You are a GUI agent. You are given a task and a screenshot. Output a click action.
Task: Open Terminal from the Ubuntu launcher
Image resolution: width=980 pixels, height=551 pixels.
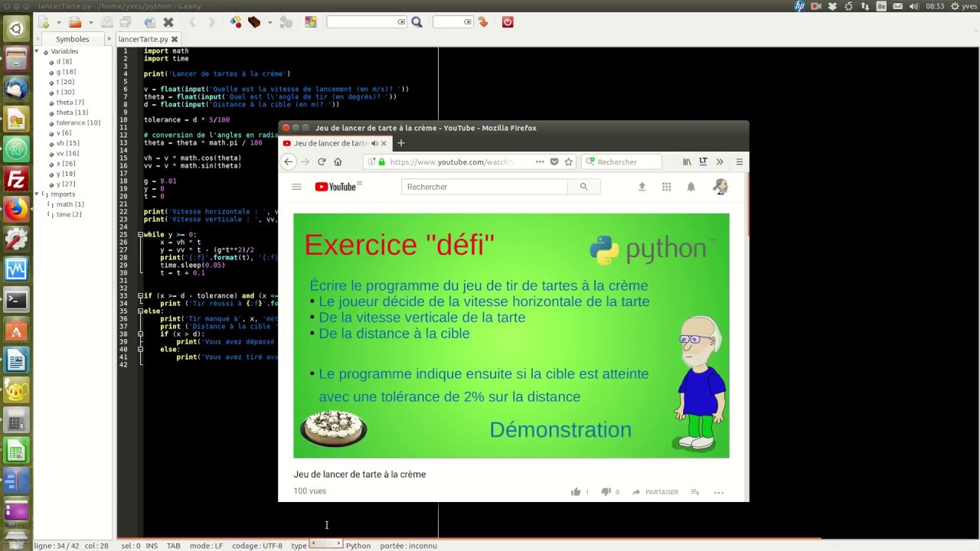coord(16,300)
